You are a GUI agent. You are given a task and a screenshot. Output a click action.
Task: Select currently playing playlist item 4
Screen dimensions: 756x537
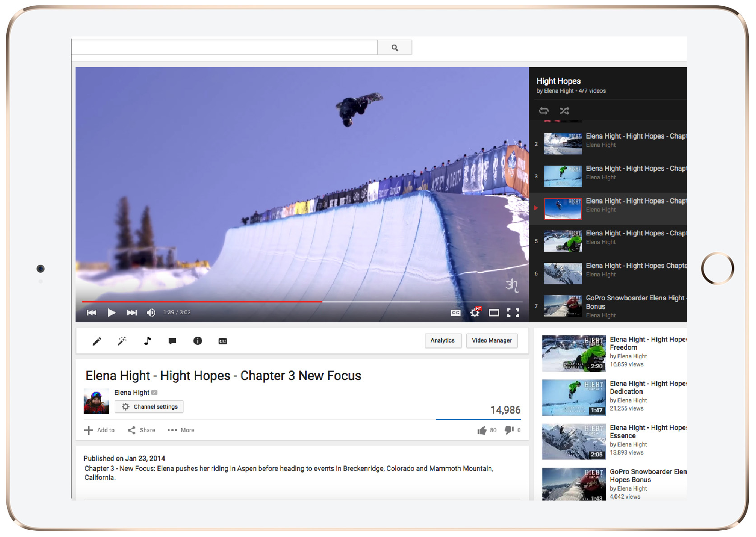click(x=608, y=209)
